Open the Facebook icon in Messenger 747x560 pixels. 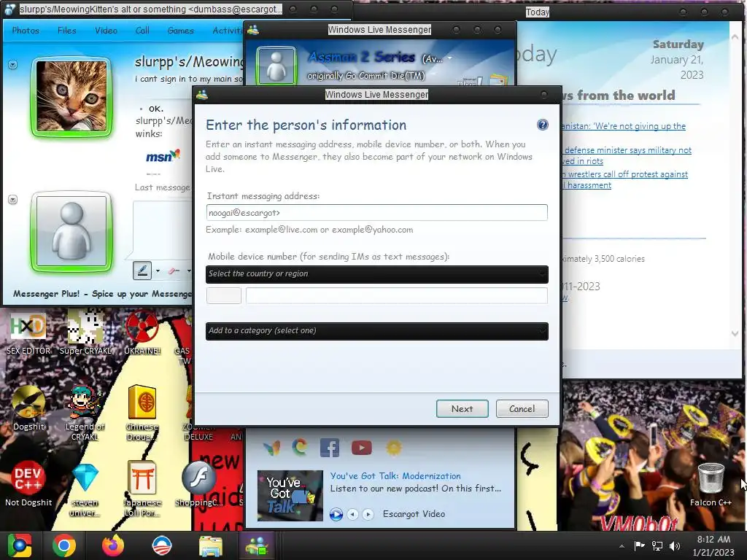(x=330, y=448)
